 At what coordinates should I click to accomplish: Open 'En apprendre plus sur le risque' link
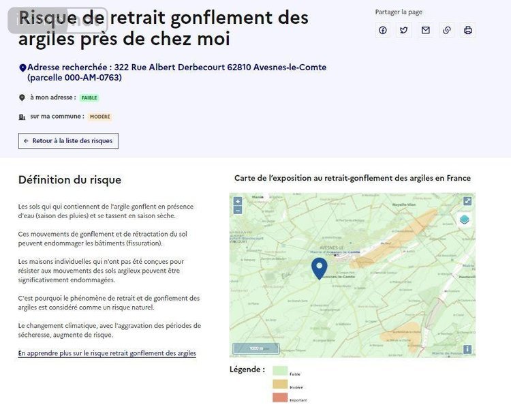[x=107, y=353]
